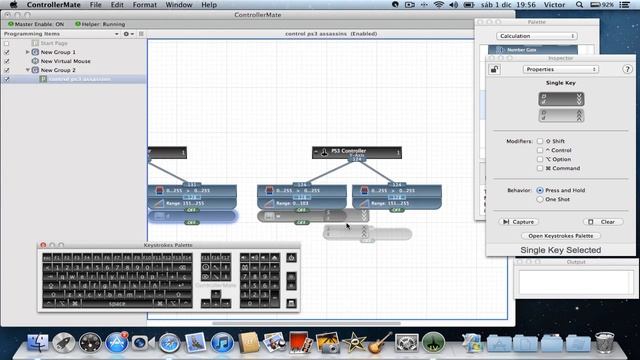The height and width of the screenshot is (360, 640).
Task: Click the space key in Keystrokes Palette
Action: tap(117, 304)
